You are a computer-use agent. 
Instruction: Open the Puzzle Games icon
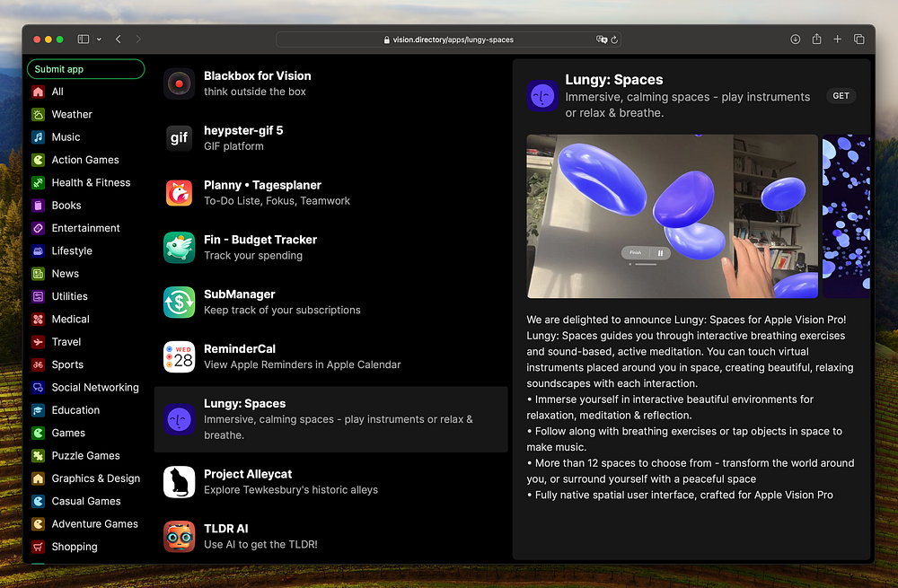pyautogui.click(x=38, y=456)
